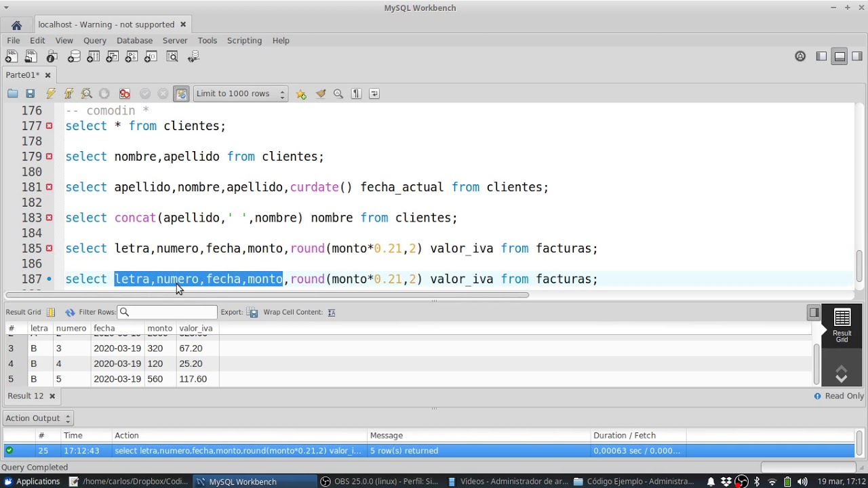Image resolution: width=868 pixels, height=488 pixels.
Task: Open the Database menu
Action: [134, 41]
